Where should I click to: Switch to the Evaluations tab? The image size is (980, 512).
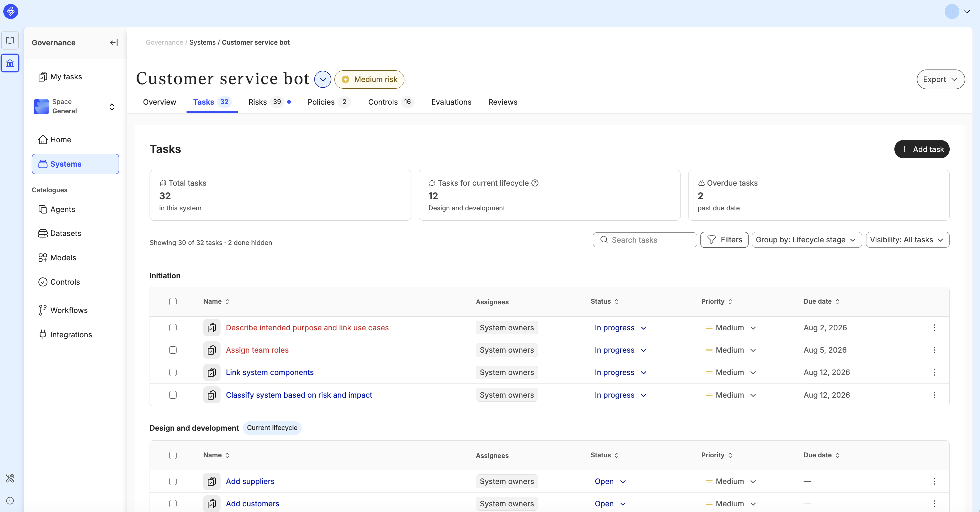451,102
